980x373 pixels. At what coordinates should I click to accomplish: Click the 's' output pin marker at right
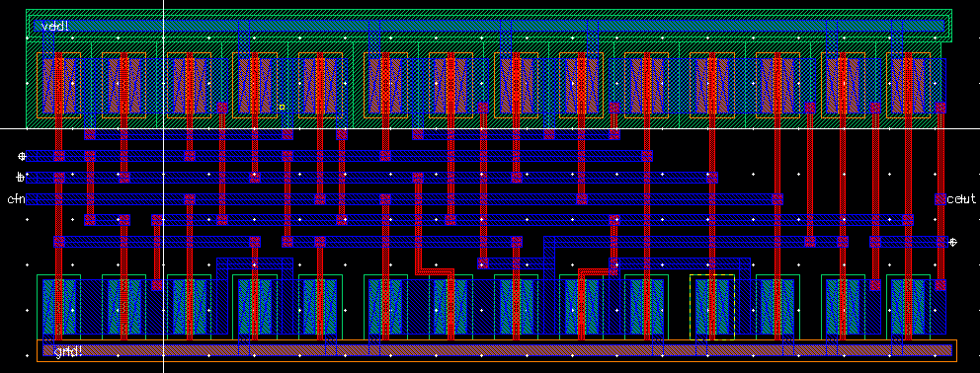pos(952,242)
